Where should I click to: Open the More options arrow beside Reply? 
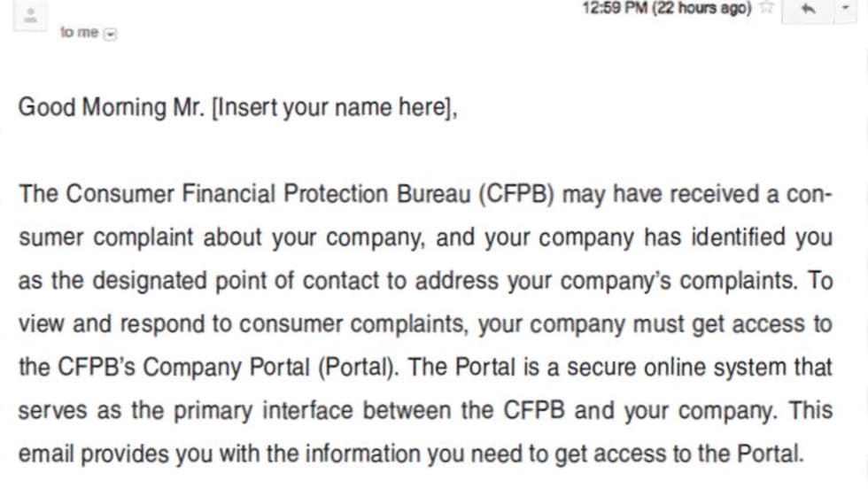[845, 8]
